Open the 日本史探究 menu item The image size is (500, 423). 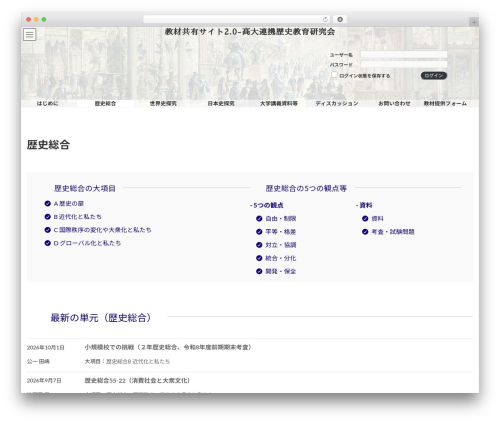click(221, 104)
